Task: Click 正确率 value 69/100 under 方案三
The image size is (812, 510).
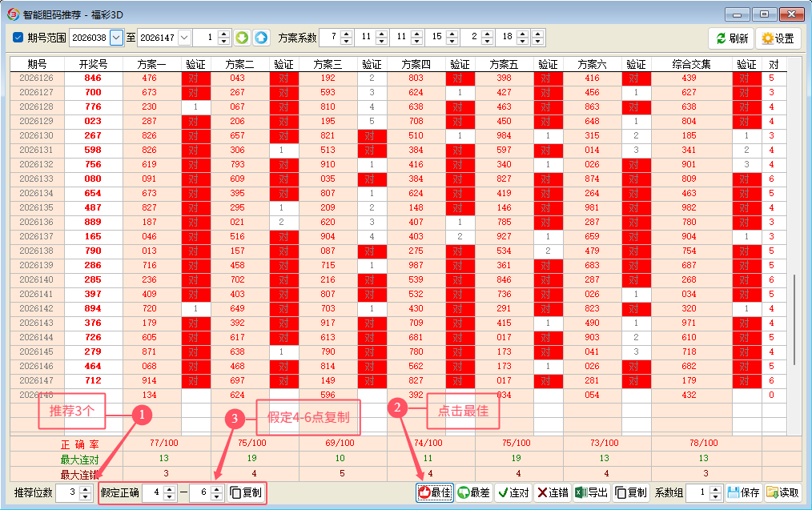Action: 340,444
